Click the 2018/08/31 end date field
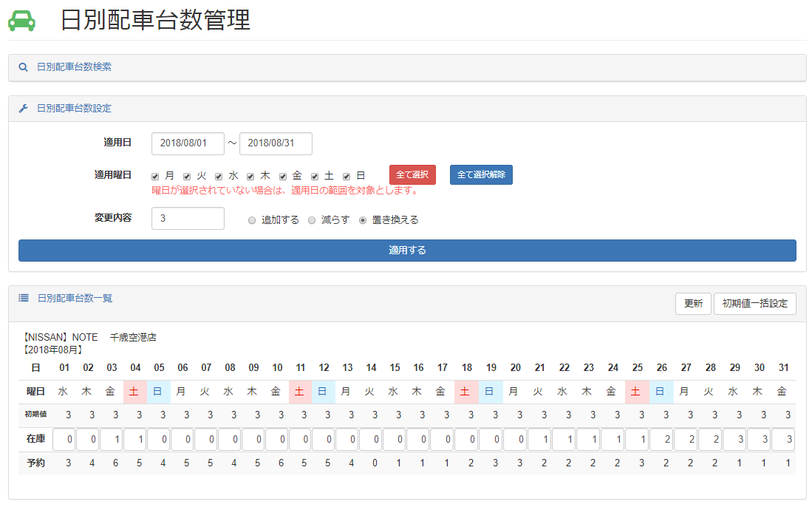Viewport: 812px width, 507px height. [x=276, y=143]
